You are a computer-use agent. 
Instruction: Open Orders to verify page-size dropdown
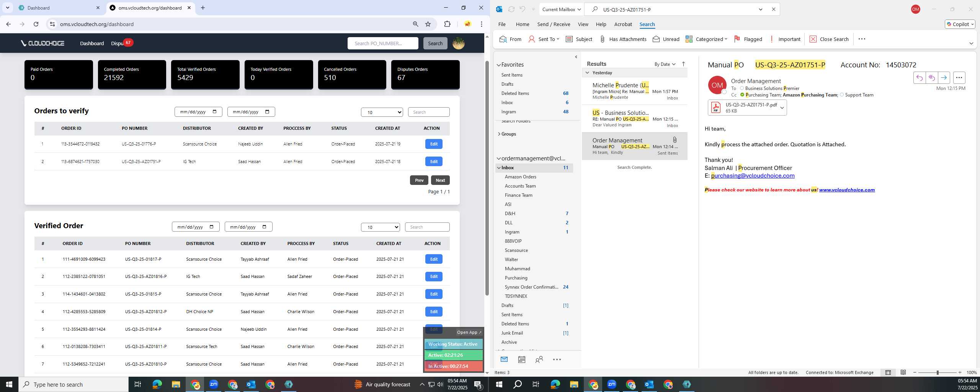click(382, 112)
